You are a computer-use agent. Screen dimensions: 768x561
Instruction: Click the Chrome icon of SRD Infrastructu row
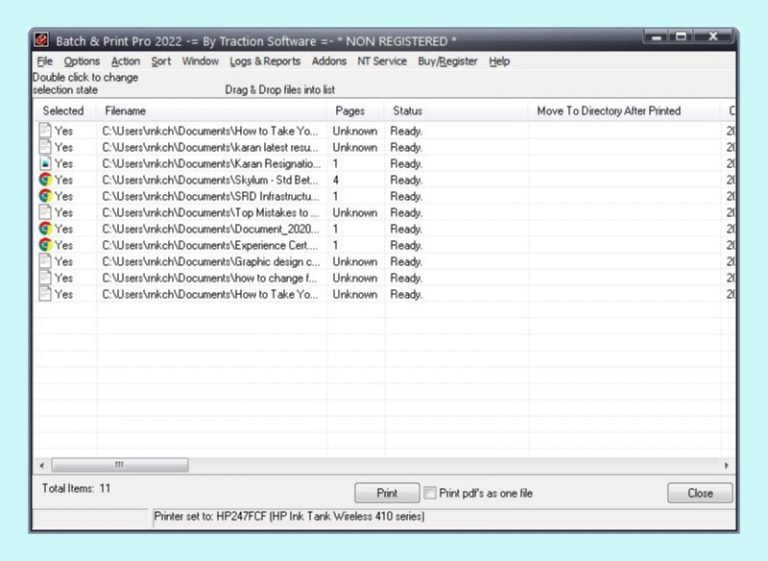coord(45,196)
